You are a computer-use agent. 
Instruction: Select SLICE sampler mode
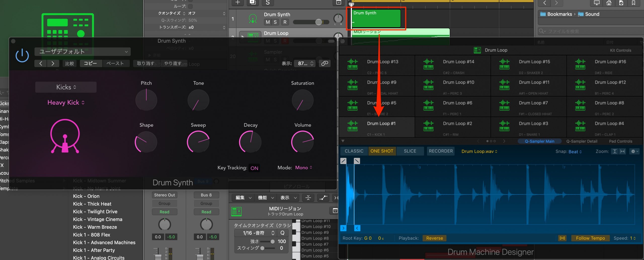click(410, 151)
